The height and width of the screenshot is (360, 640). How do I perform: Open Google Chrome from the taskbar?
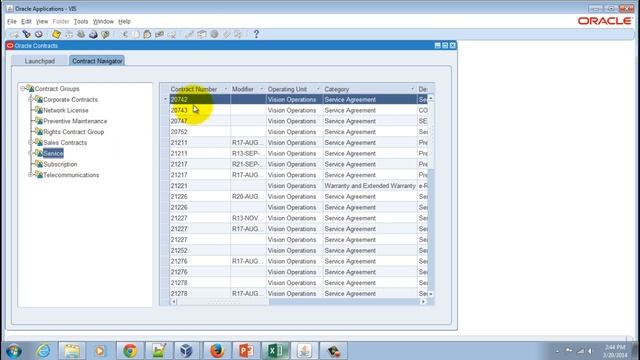coord(130,351)
